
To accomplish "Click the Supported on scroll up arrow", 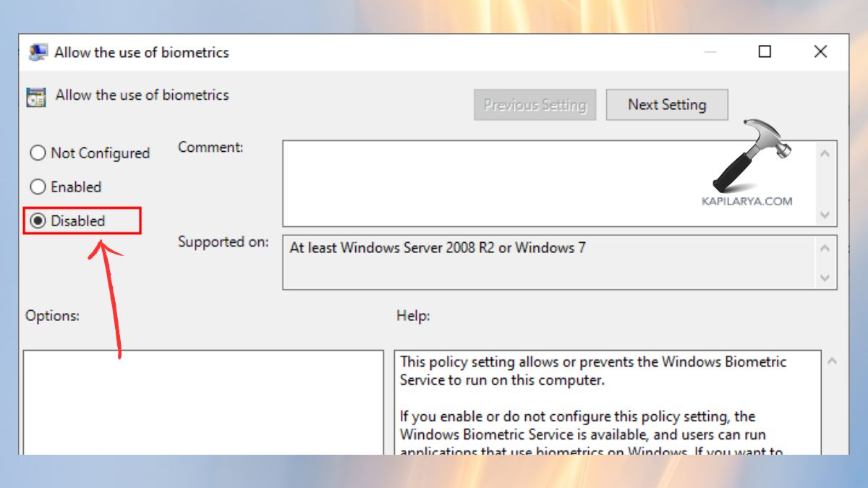I will click(x=825, y=248).
